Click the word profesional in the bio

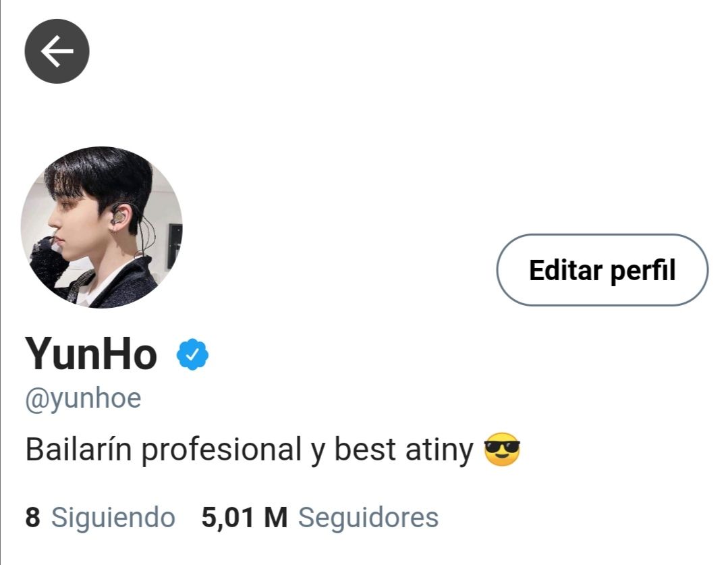coord(221,450)
